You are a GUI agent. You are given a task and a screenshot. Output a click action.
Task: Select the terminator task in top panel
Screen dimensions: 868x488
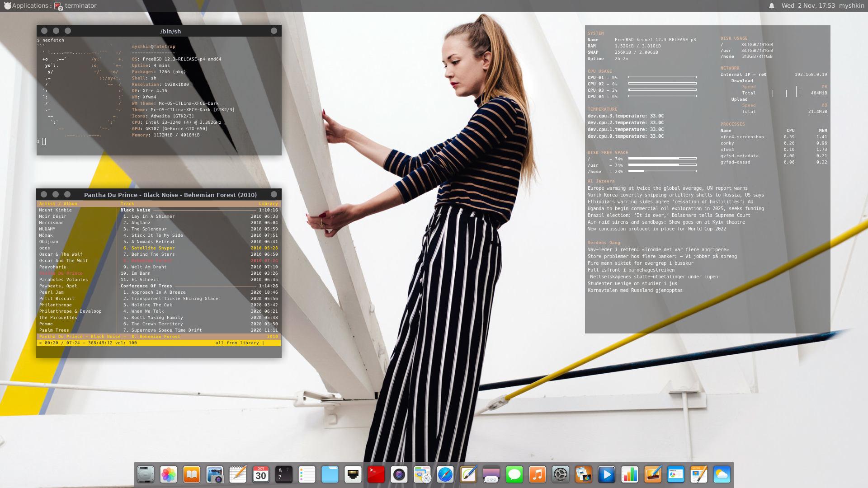click(75, 6)
